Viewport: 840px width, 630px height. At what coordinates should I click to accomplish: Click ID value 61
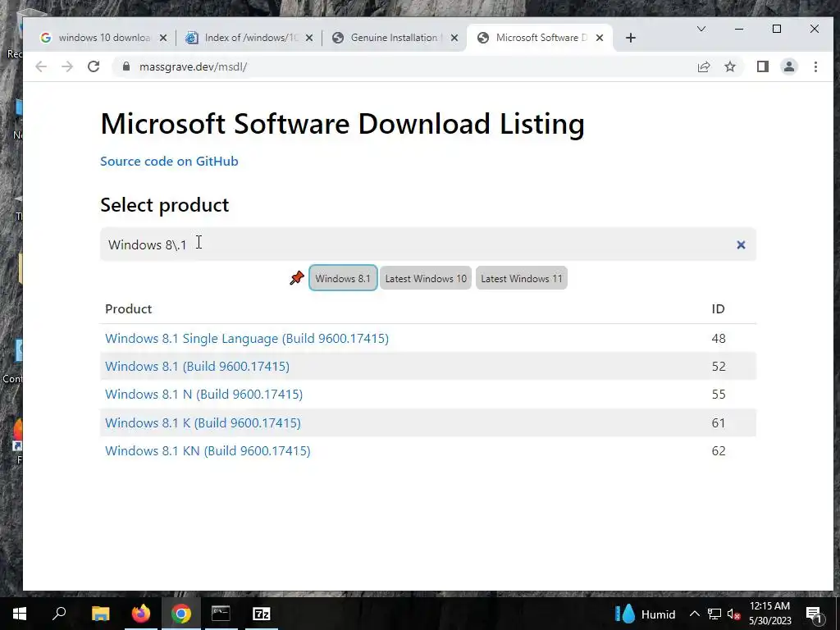point(719,422)
